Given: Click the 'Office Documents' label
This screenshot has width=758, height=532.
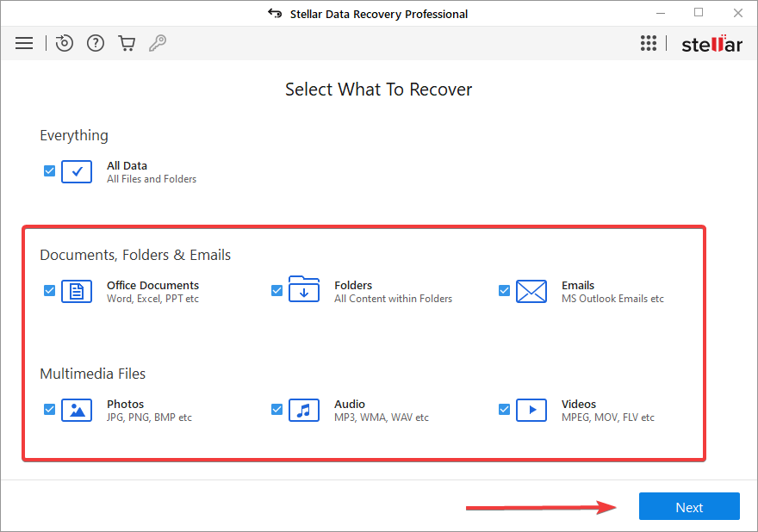Looking at the screenshot, I should pos(152,285).
